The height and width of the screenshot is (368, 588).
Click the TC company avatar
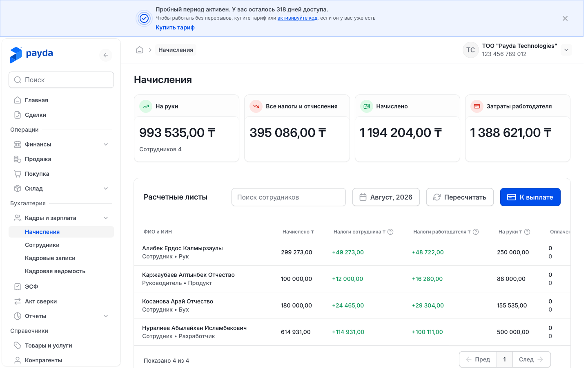[471, 50]
